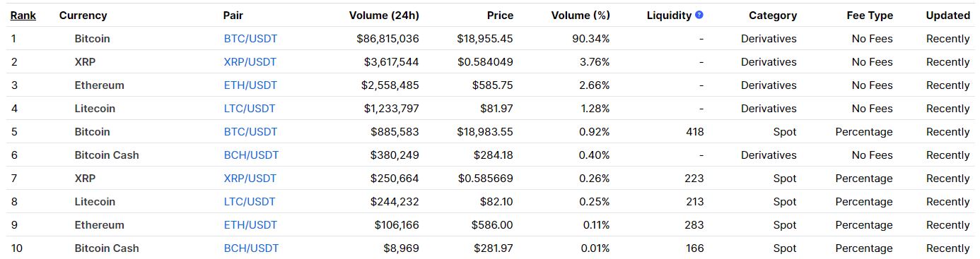Screen dimensions: 980x259
Task: Open the spot BCH/USDT pair in row 10
Action: pyautogui.click(x=251, y=248)
